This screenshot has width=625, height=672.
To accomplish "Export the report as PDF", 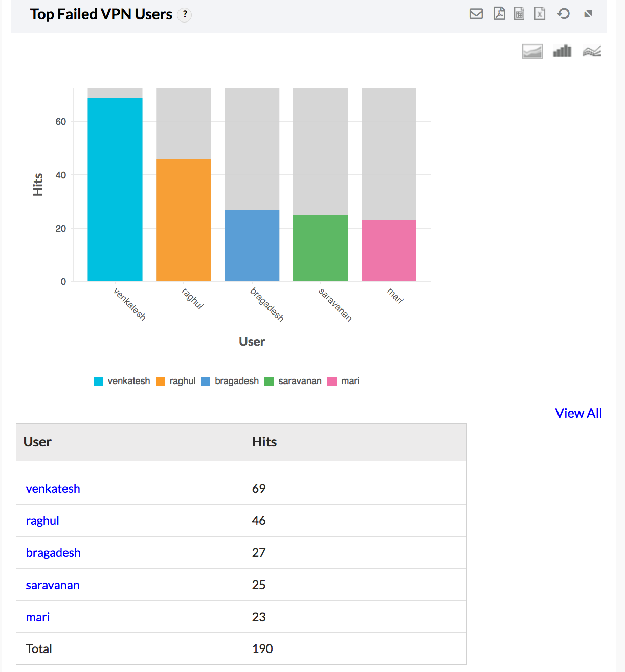I will coord(499,14).
